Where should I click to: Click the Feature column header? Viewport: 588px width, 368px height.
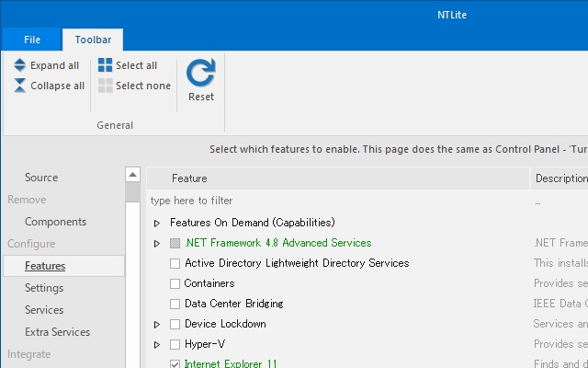coord(337,178)
